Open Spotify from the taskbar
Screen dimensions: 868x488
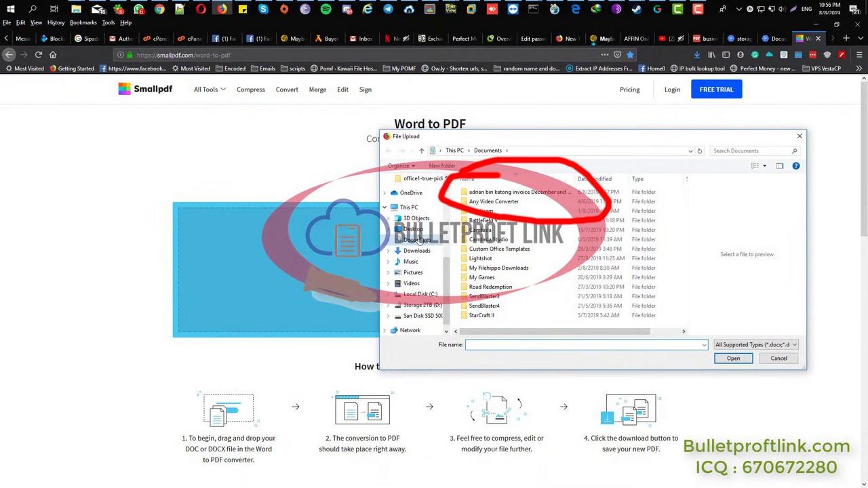[325, 9]
